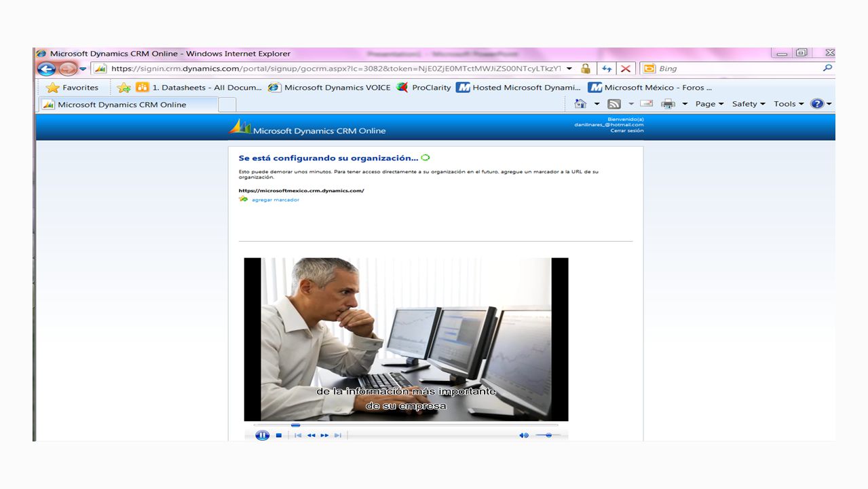The width and height of the screenshot is (868, 489).
Task: Click the 'agregar marcador' link
Action: pyautogui.click(x=276, y=200)
